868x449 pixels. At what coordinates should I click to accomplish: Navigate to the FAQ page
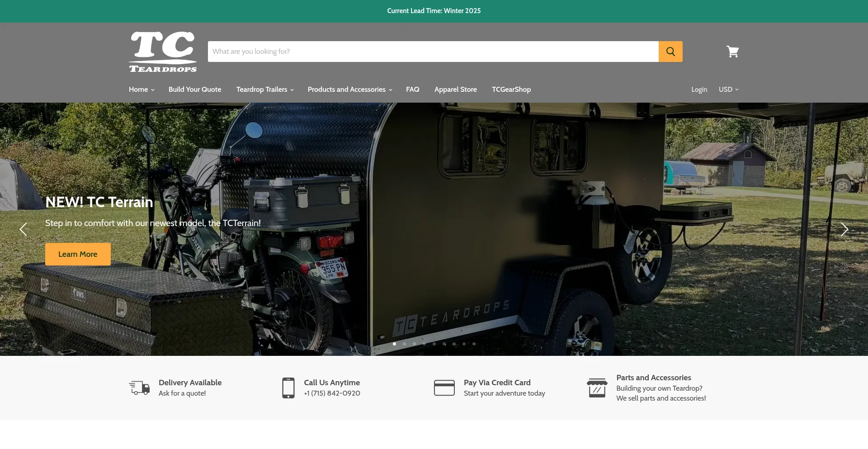pyautogui.click(x=412, y=90)
